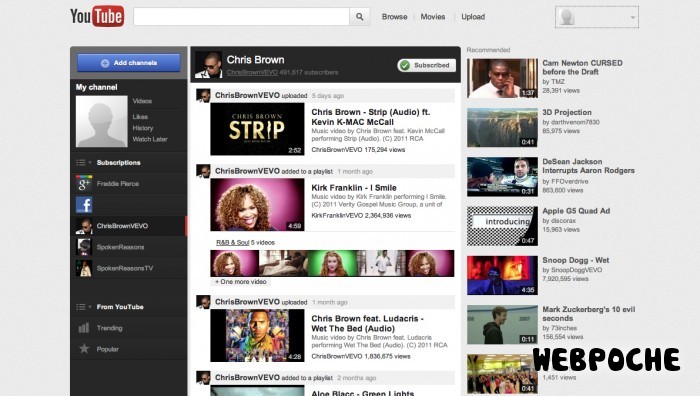Viewport: 700px width, 396px height.
Task: Toggle the Subscribed button
Action: pyautogui.click(x=426, y=65)
